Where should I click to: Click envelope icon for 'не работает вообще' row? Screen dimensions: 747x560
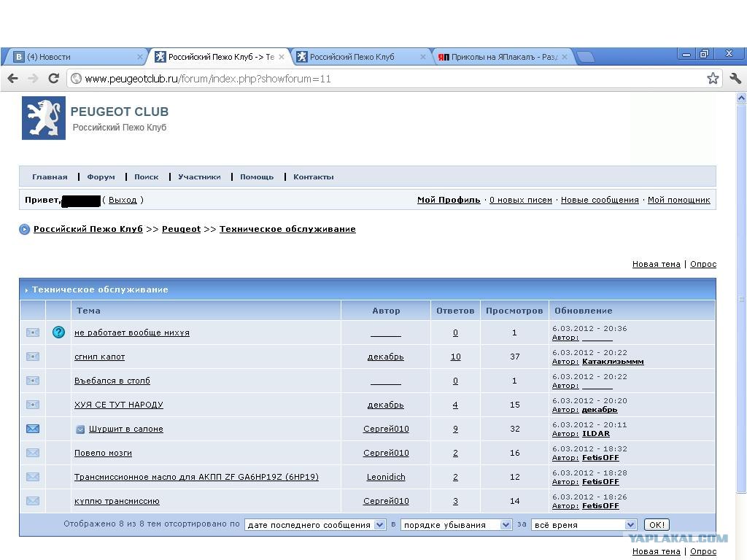(x=33, y=332)
